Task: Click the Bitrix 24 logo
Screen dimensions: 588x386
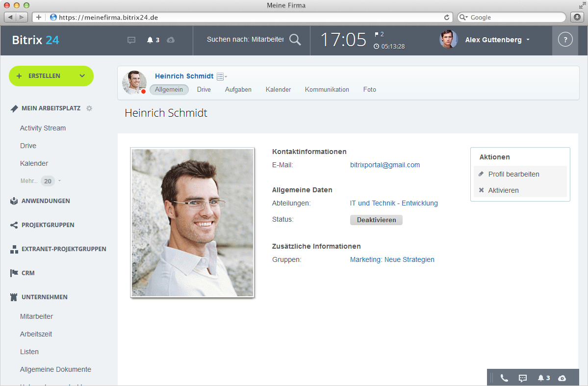Action: click(36, 40)
